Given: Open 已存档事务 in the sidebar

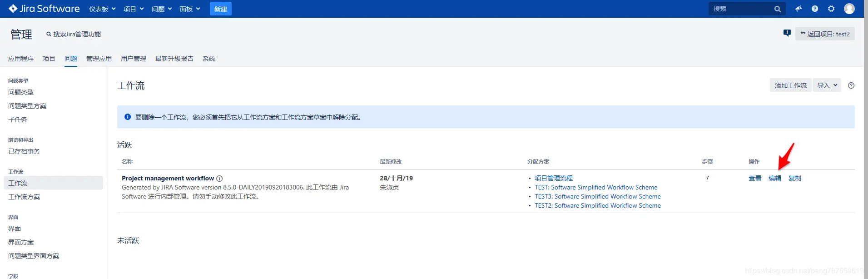Looking at the screenshot, I should click(24, 151).
